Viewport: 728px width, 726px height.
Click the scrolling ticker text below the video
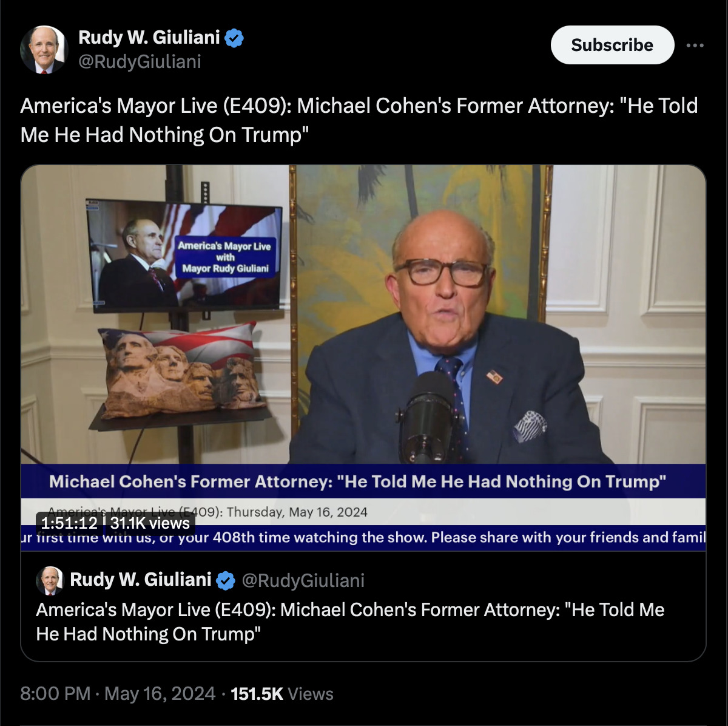[363, 537]
